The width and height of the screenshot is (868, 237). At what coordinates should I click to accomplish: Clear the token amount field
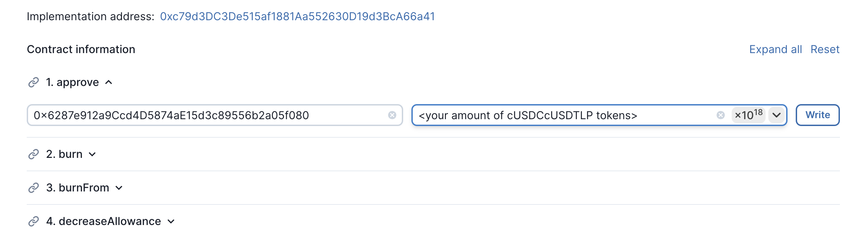click(721, 115)
